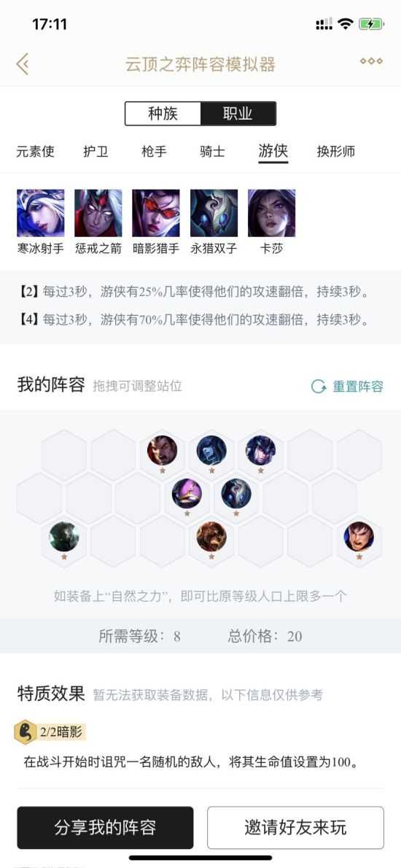This screenshot has width=401, height=868.
Task: Select 惩戒之箭 champion portrait
Action: (98, 213)
